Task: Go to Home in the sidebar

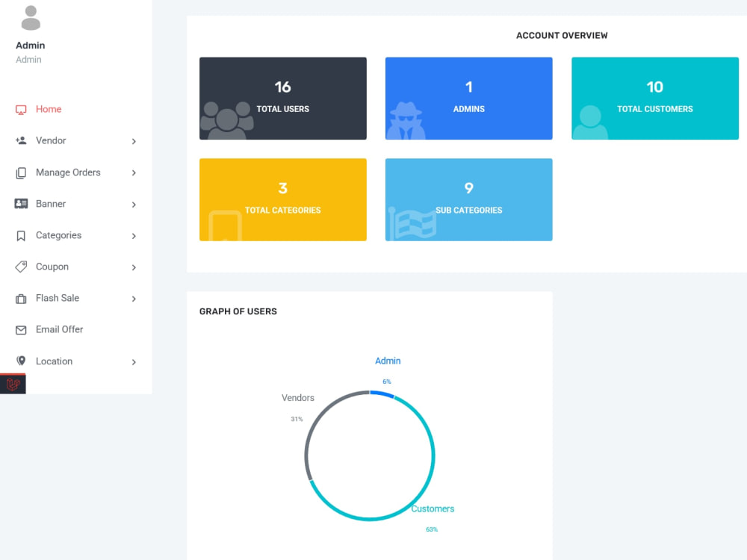Action: [49, 109]
